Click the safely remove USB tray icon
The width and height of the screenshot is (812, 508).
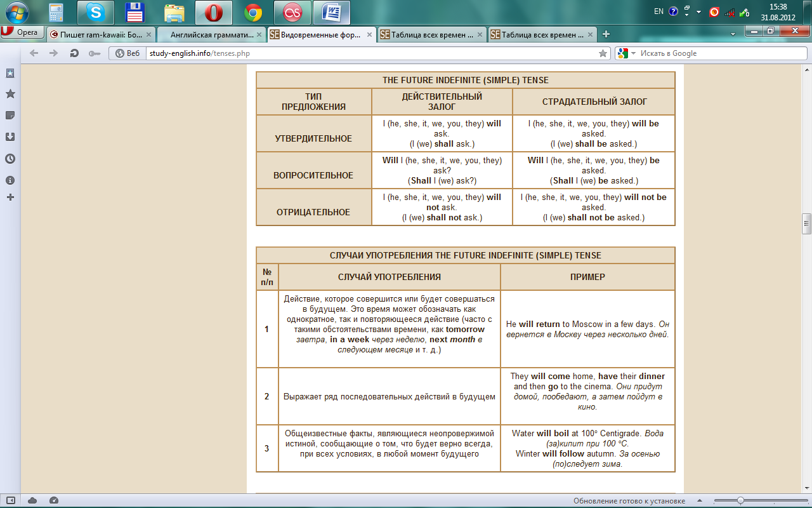tap(745, 11)
